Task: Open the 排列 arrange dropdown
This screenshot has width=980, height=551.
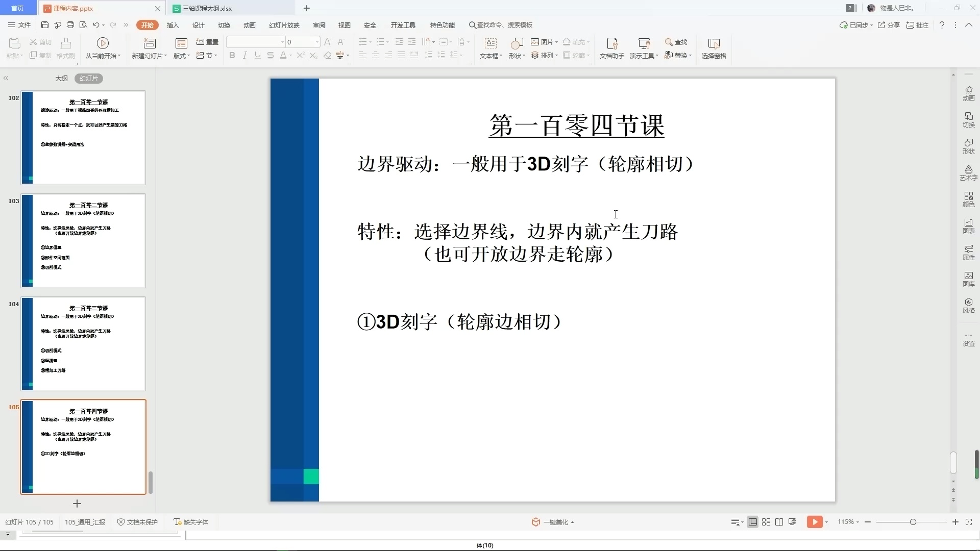Action: coord(546,55)
